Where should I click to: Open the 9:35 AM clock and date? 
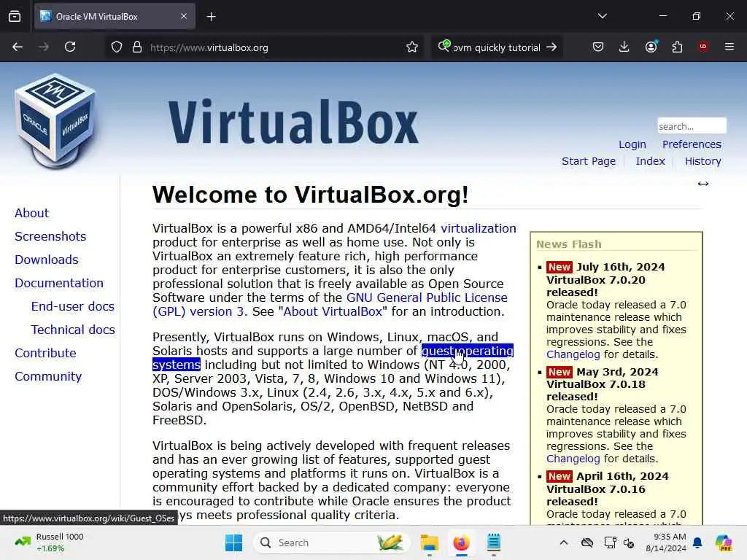[665, 542]
